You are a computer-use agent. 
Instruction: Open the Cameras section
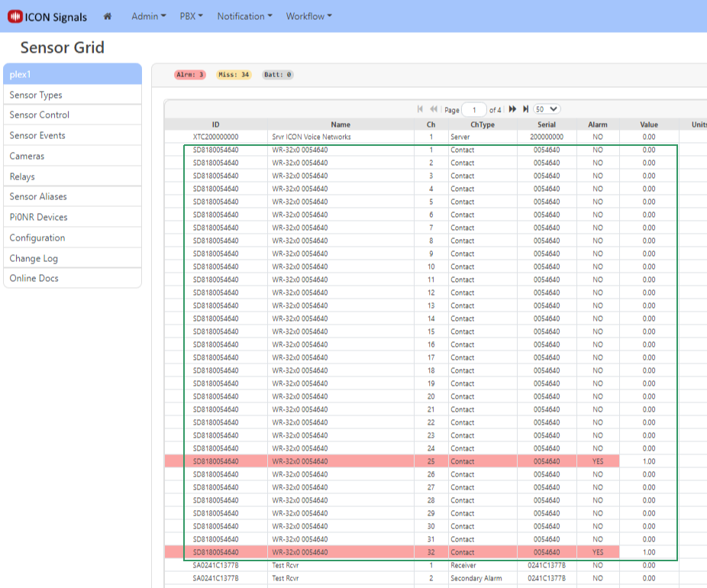pyautogui.click(x=27, y=156)
